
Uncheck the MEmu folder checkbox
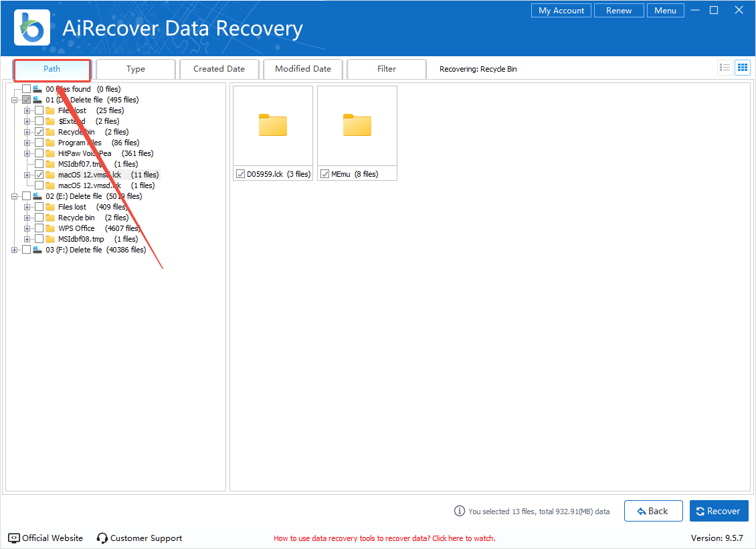[325, 174]
